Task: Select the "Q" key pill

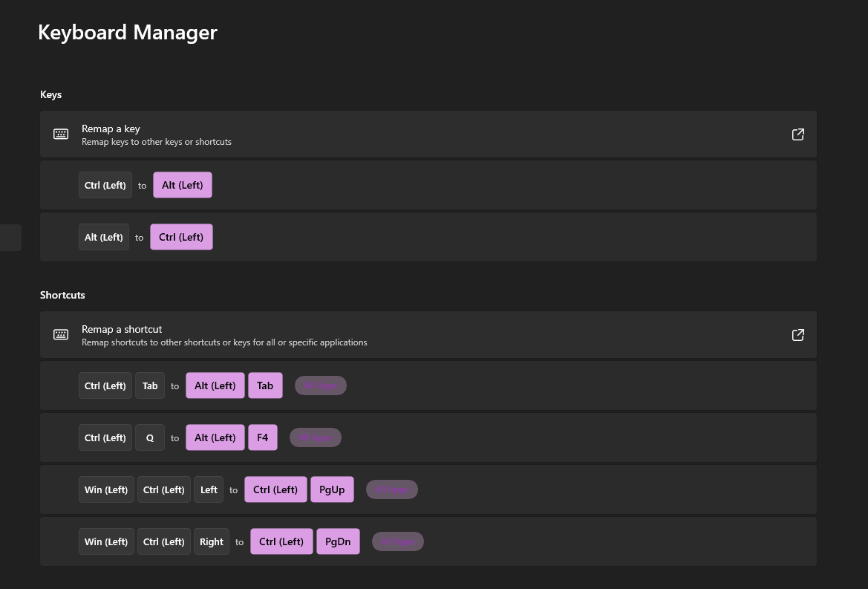Action: (149, 437)
